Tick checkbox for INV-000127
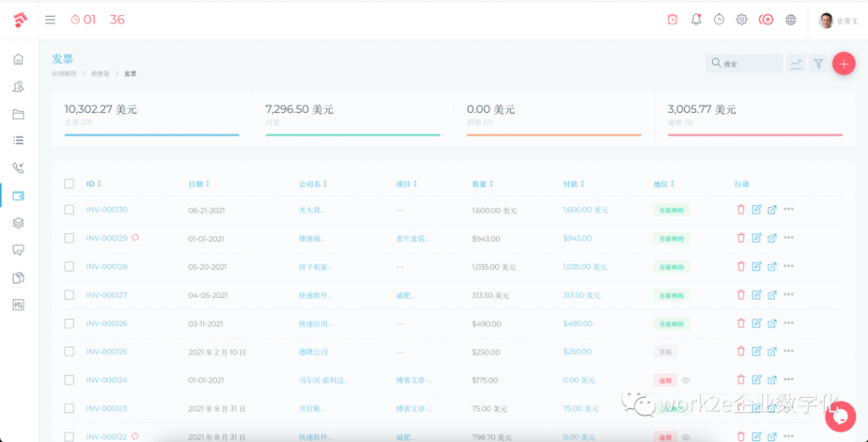The image size is (868, 442). [x=70, y=294]
